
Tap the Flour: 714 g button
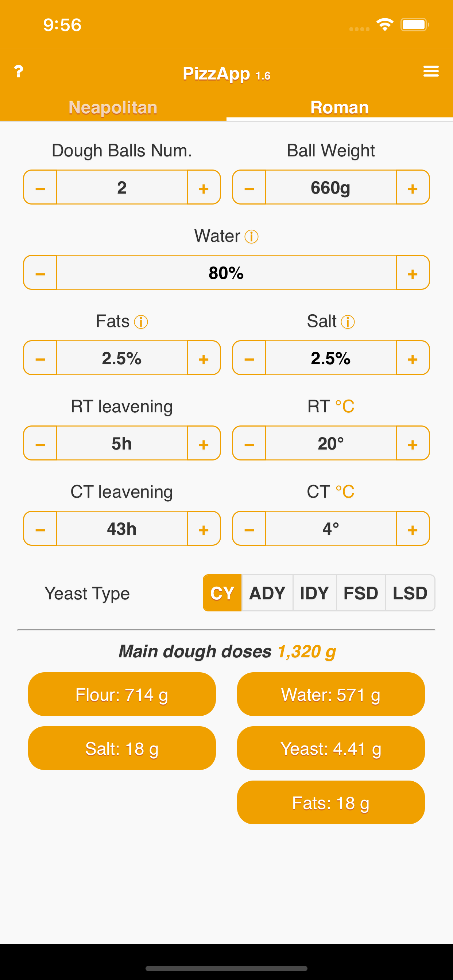click(x=122, y=694)
